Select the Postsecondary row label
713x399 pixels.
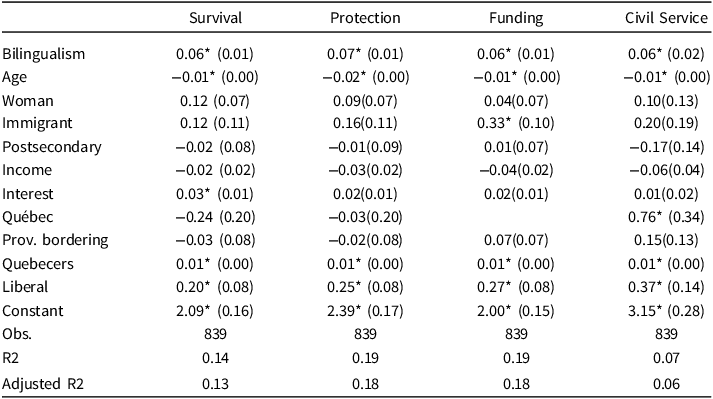[x=52, y=147]
